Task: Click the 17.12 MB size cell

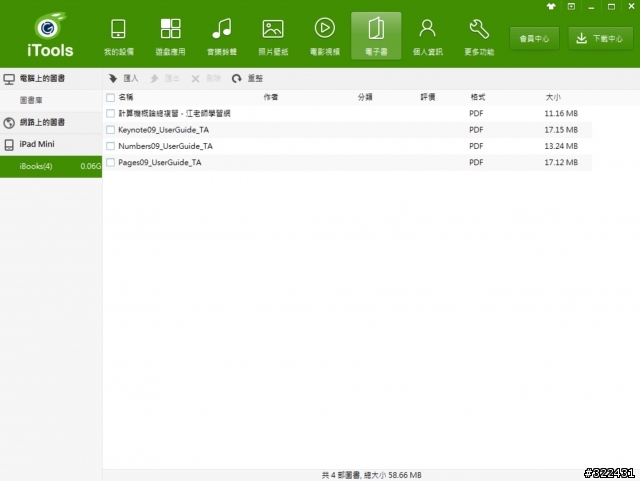Action: pos(561,163)
